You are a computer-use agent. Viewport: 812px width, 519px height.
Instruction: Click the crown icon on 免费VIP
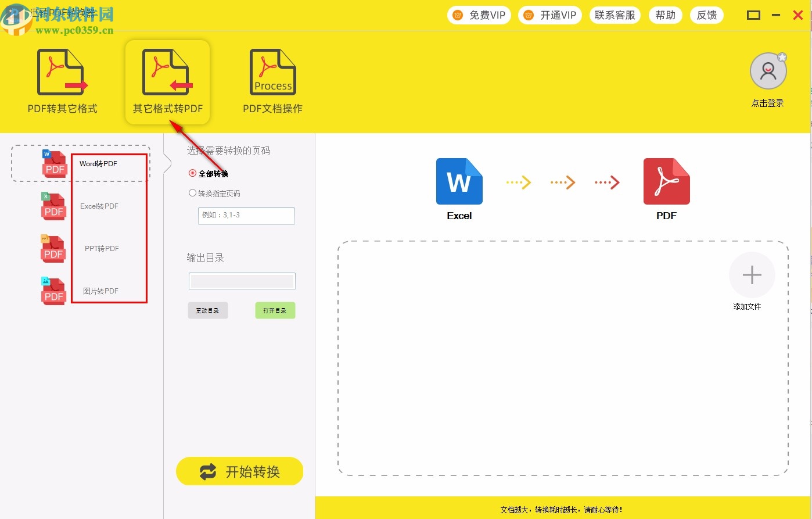click(x=458, y=15)
